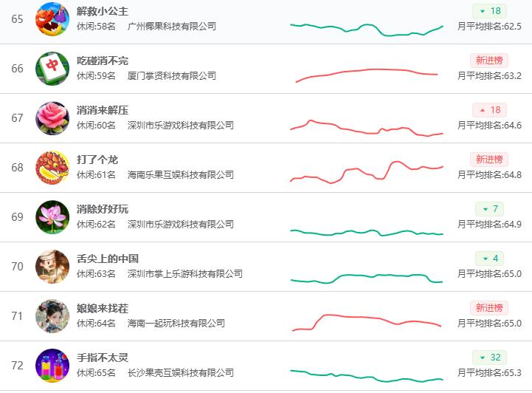Image resolution: width=532 pixels, height=393 pixels.
Task: Click the 舌尖上的中国 green trend sparkline
Action: coord(367,278)
